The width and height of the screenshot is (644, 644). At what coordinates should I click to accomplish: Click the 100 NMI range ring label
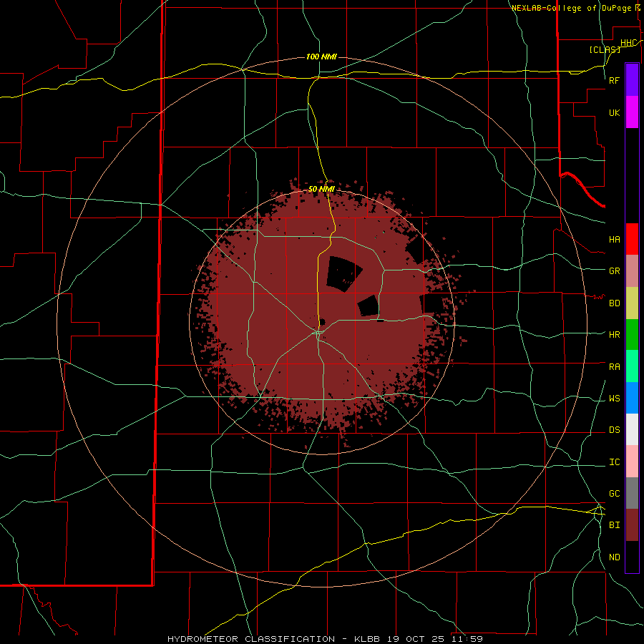point(321,57)
